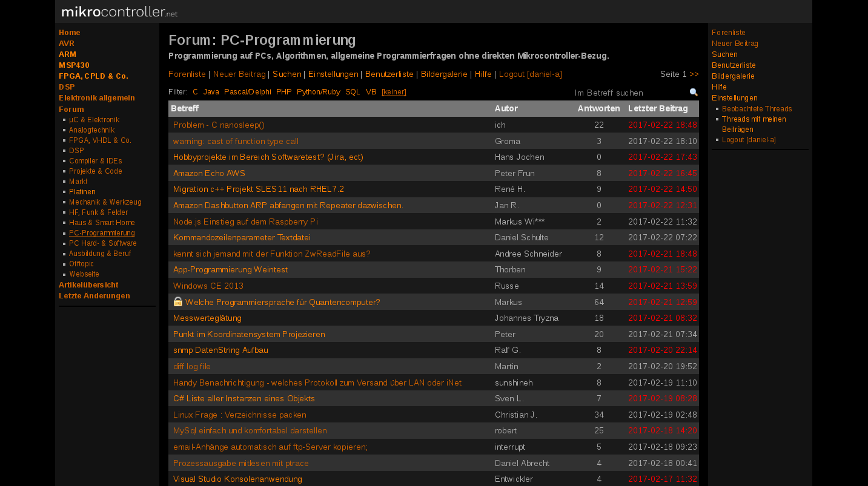Click last post date 2017-02-22 16:45

[x=663, y=173]
